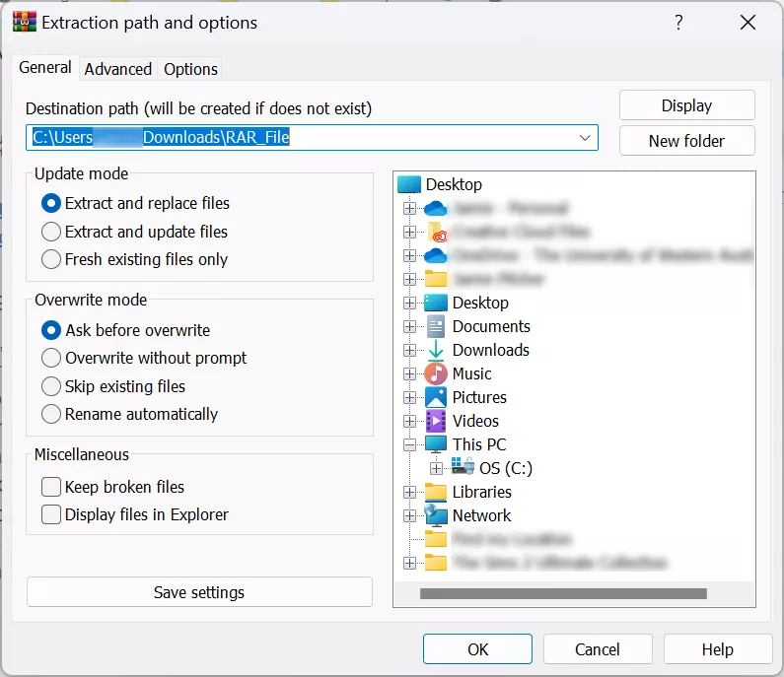
Task: Switch to the Advanced tab
Action: 118,69
